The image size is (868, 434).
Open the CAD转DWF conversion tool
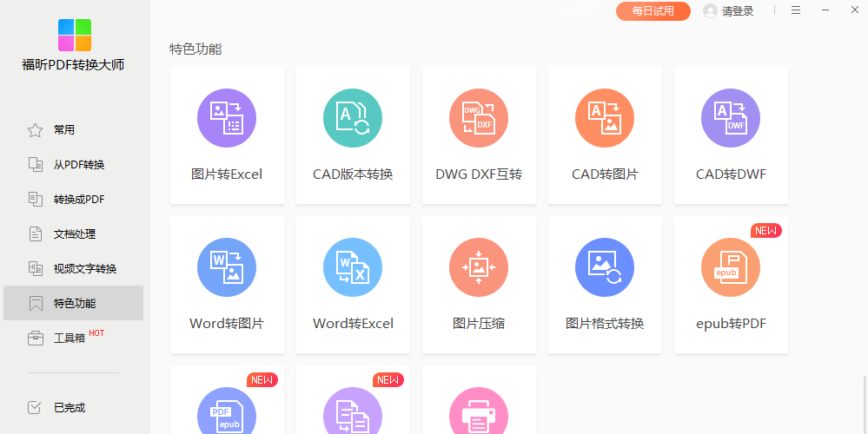point(731,135)
